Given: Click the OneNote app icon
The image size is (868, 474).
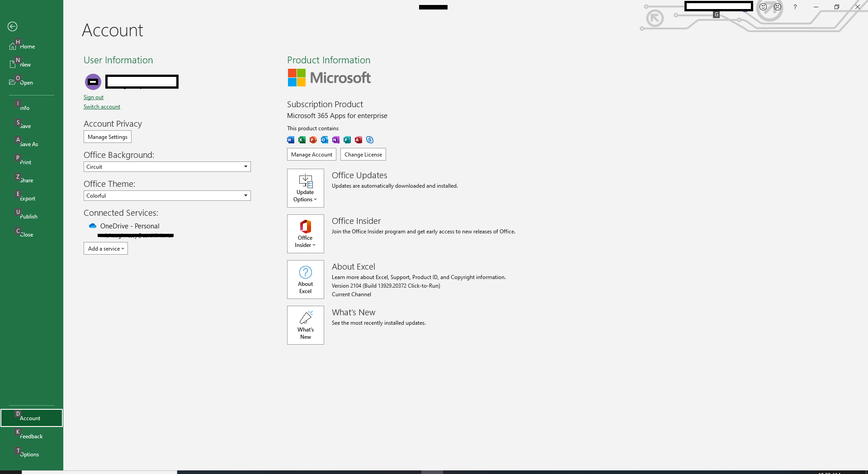Looking at the screenshot, I should click(x=336, y=140).
